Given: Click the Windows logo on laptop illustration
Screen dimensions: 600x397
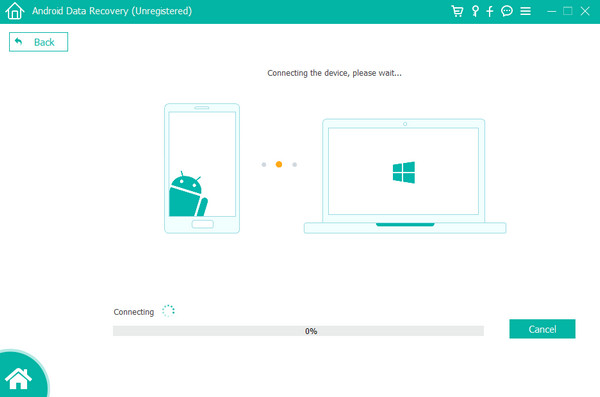Looking at the screenshot, I should tap(404, 172).
